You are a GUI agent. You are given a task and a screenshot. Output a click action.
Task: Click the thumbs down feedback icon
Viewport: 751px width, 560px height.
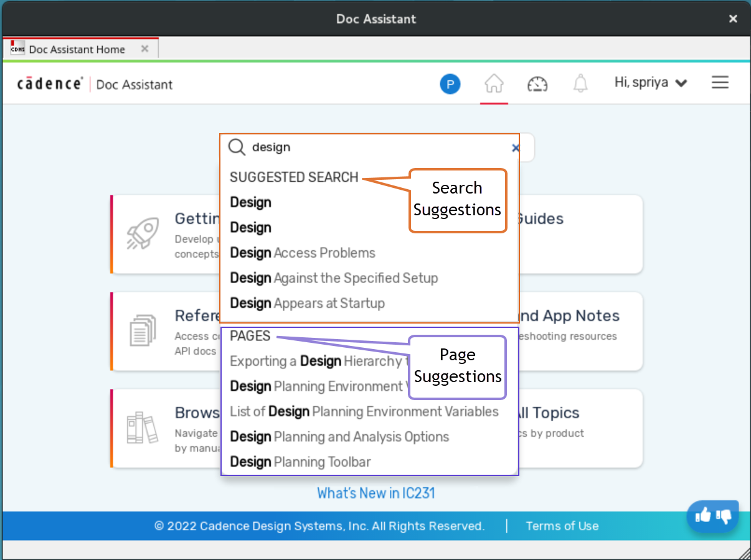point(724,515)
